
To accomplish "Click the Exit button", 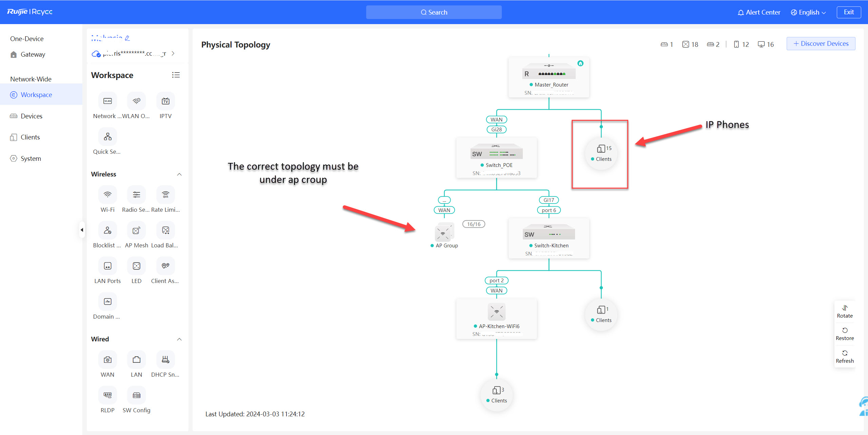I will (848, 12).
